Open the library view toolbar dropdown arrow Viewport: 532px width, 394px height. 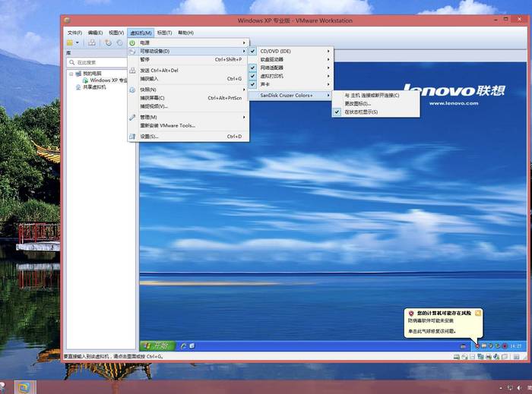(x=78, y=43)
